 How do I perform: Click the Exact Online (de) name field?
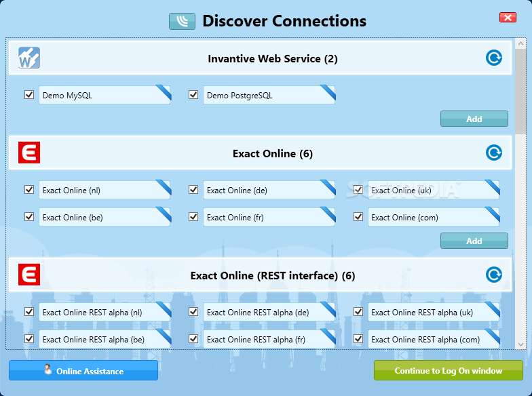coord(269,190)
